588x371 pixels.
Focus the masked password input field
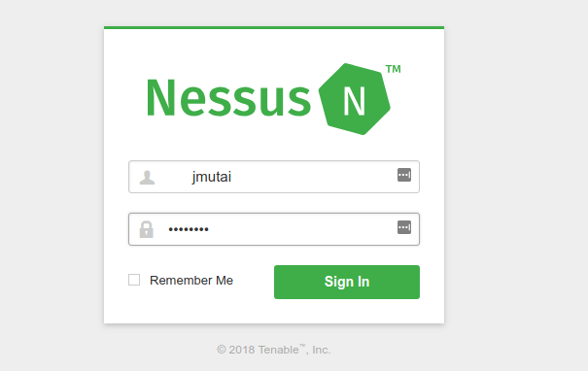(274, 229)
